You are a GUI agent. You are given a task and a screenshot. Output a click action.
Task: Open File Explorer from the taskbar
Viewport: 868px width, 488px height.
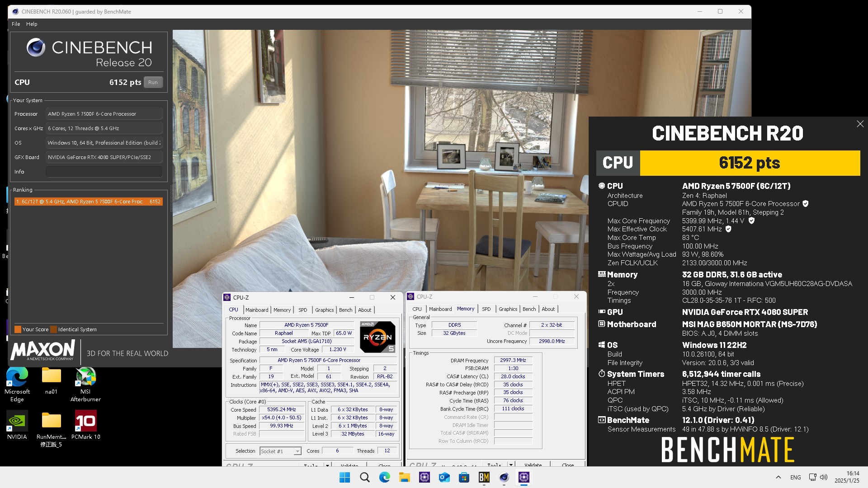(x=404, y=477)
